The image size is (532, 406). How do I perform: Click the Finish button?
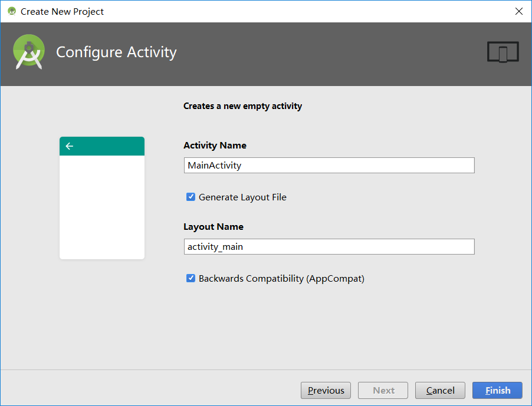[497, 390]
